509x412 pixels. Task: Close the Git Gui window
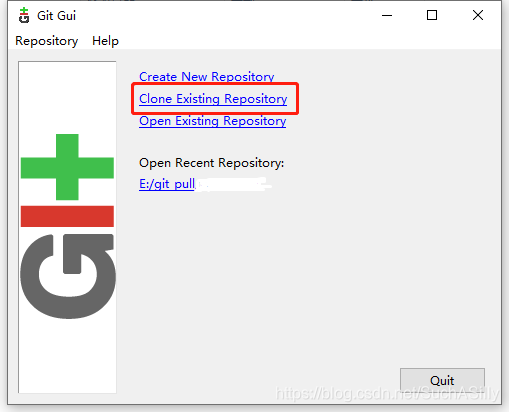point(478,15)
